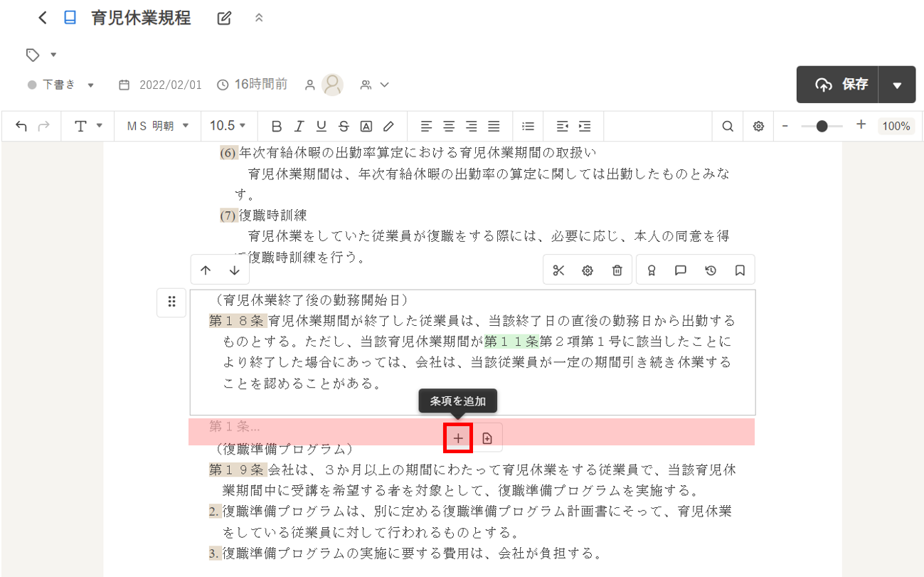Screen dimensions: 924x577
Task: Click the 保存 save button
Action: (839, 85)
